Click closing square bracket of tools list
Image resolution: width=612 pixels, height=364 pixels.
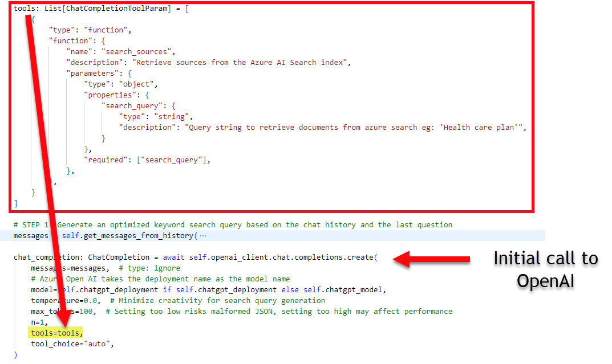coord(15,203)
